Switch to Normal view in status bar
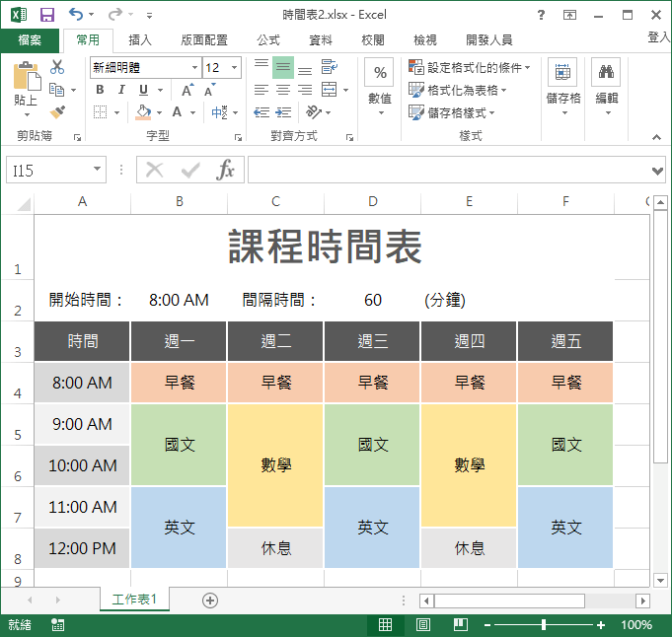Image resolution: width=672 pixels, height=637 pixels. (385, 625)
